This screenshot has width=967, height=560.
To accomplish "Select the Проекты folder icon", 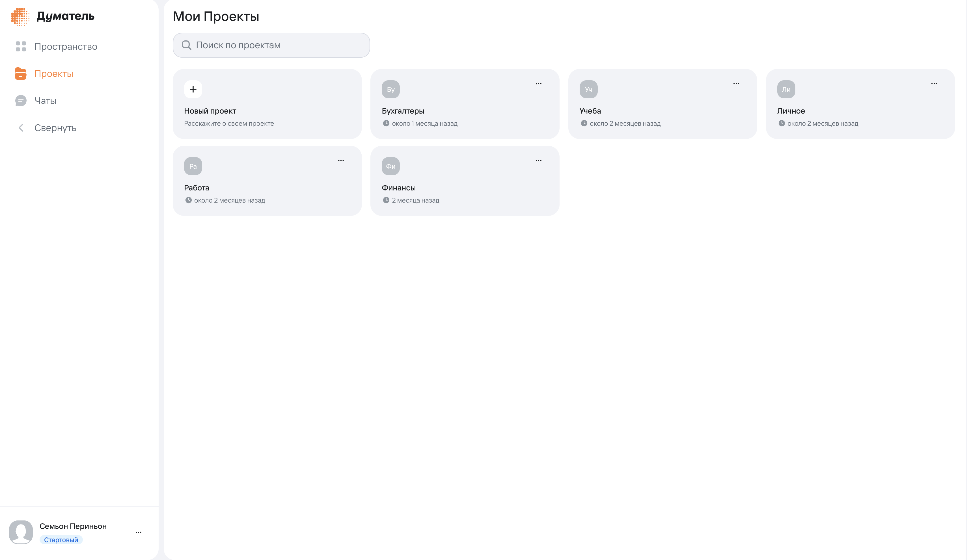I will tap(21, 73).
